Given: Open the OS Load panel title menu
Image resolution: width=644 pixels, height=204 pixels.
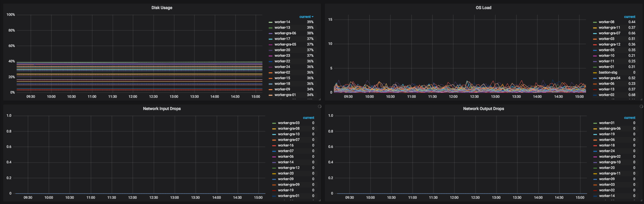Looking at the screenshot, I should click(x=483, y=8).
